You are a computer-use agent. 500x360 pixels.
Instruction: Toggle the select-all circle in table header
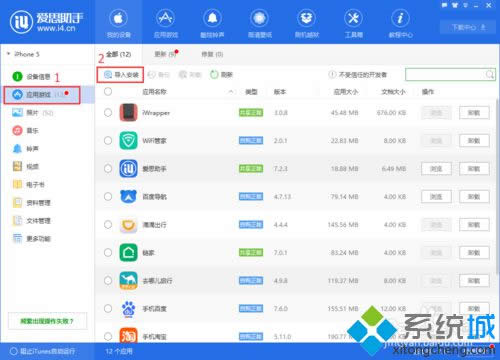pos(108,91)
